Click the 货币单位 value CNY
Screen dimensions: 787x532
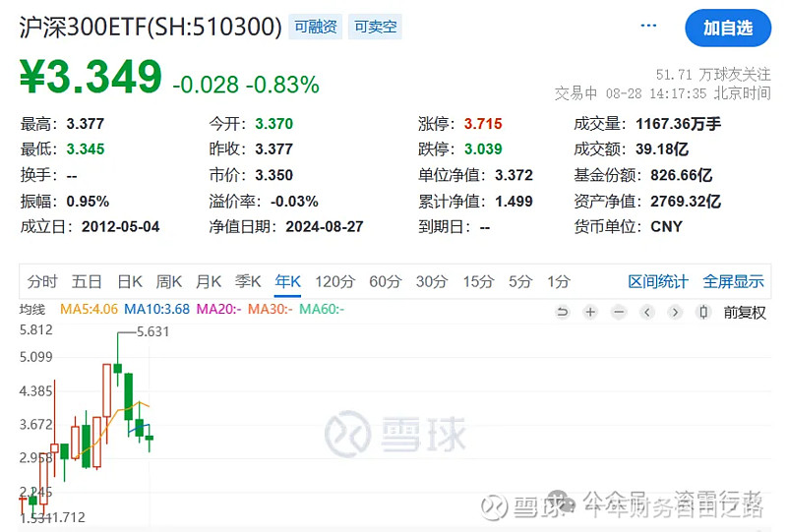click(666, 227)
